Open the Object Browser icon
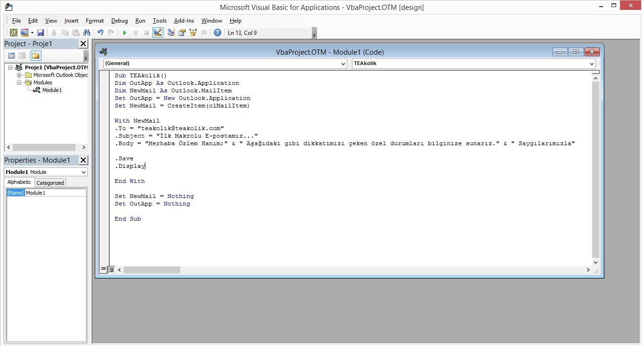 tap(192, 33)
